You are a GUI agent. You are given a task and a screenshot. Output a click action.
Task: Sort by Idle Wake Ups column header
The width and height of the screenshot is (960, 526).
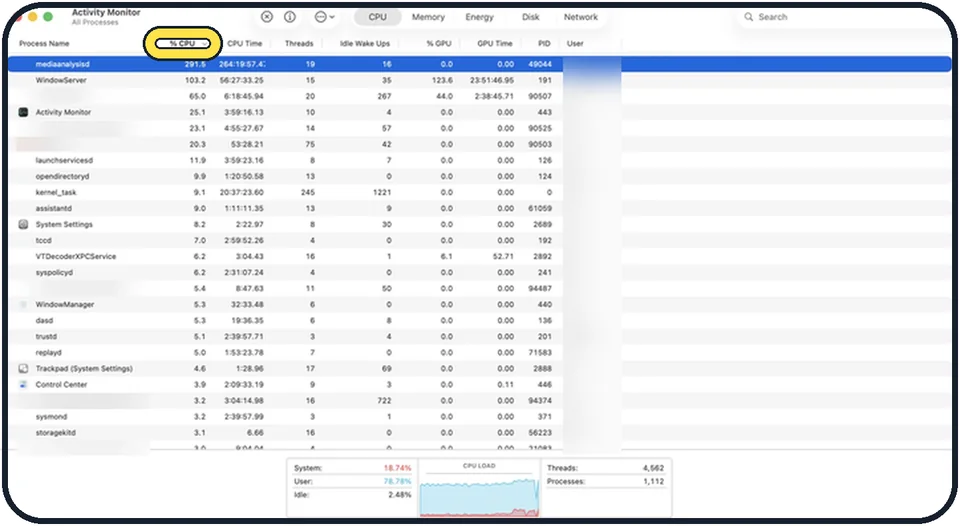pos(365,43)
